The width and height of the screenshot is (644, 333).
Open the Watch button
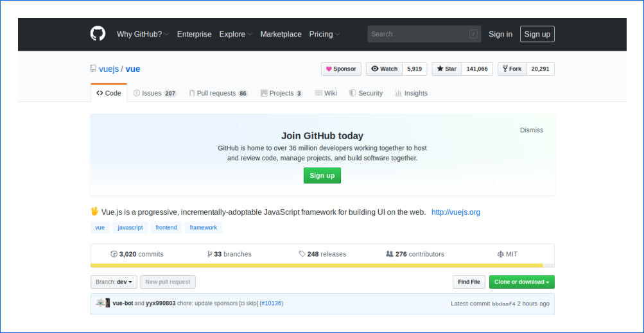pos(385,69)
